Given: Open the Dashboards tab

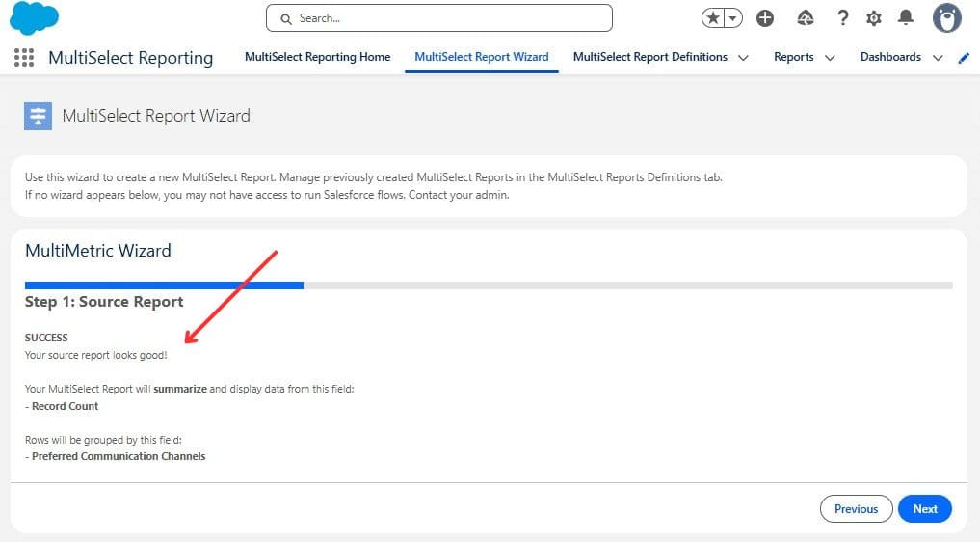Looking at the screenshot, I should tap(890, 57).
